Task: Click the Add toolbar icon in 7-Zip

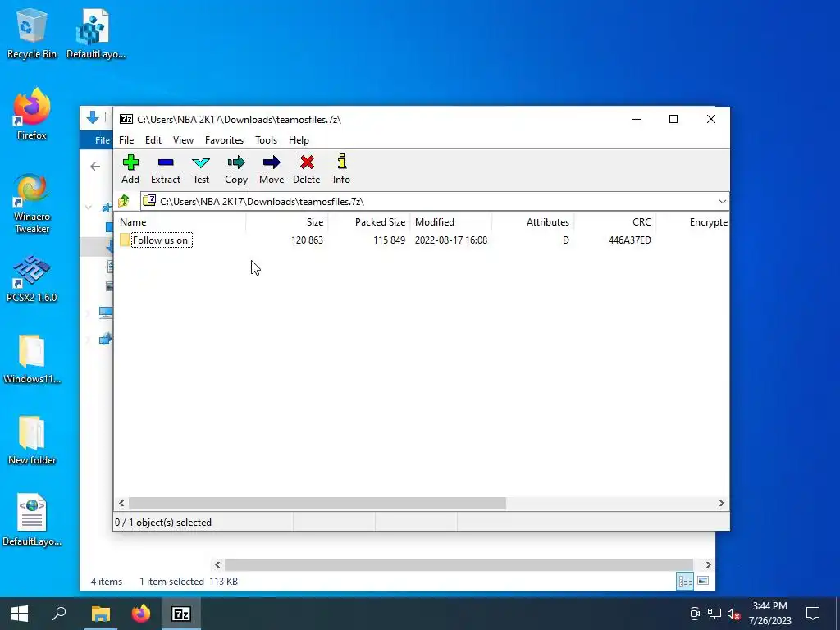Action: click(130, 169)
